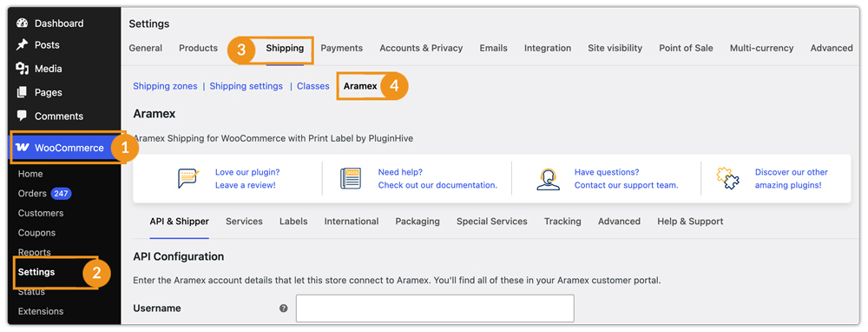The height and width of the screenshot is (332, 868).
Task: Click the 247 orders count badge
Action: coord(62,194)
